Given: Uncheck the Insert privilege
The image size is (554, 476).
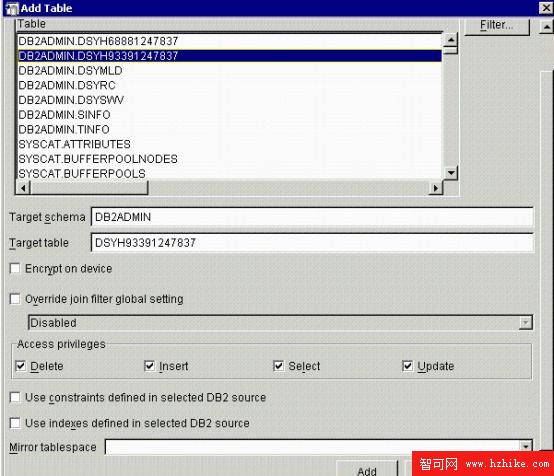Looking at the screenshot, I should click(x=150, y=366).
